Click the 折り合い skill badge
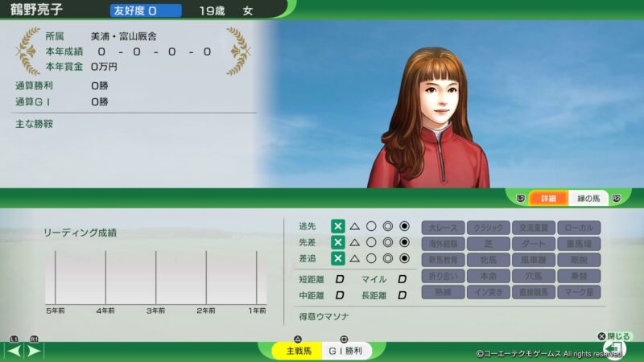Screen dimensions: 644x362 [x=444, y=276]
